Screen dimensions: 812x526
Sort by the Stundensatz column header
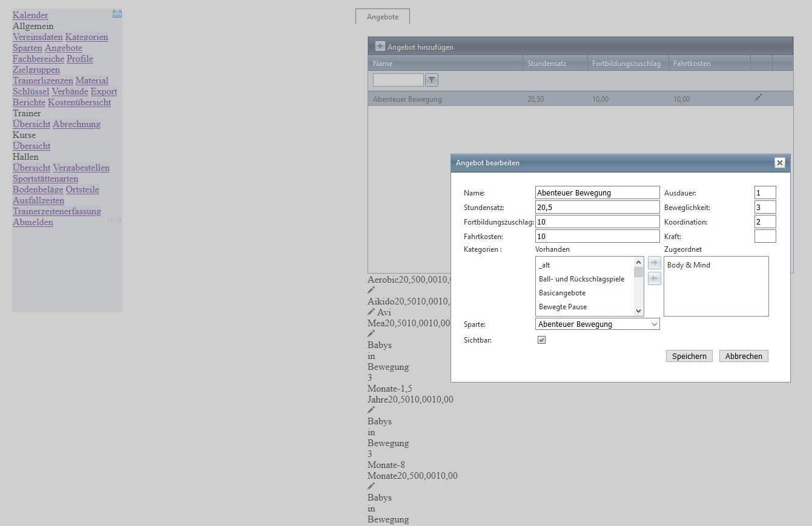coord(555,64)
